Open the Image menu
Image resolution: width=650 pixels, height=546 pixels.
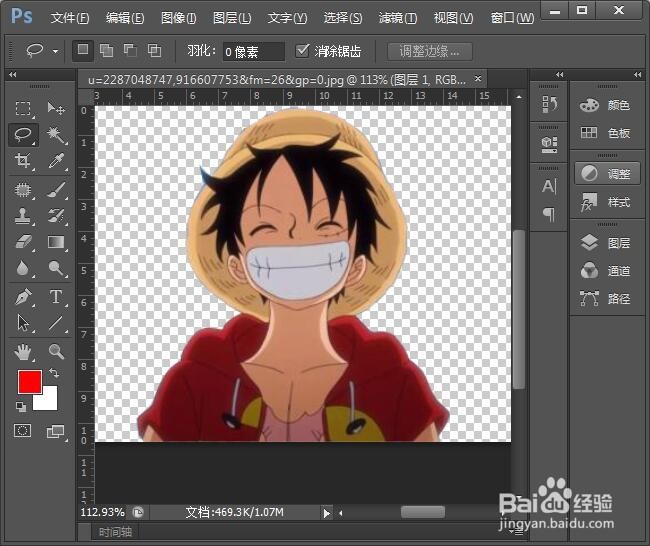178,18
